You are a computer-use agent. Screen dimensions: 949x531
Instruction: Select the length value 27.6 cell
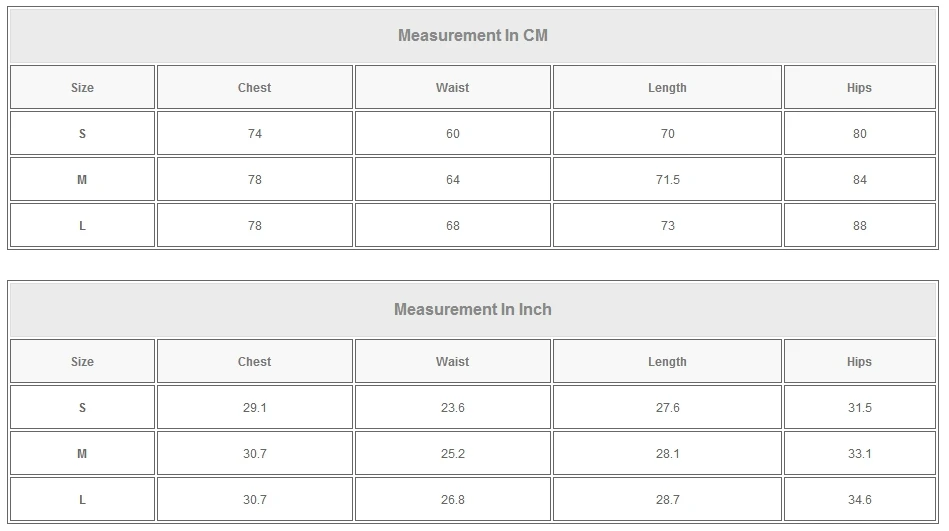pos(667,408)
